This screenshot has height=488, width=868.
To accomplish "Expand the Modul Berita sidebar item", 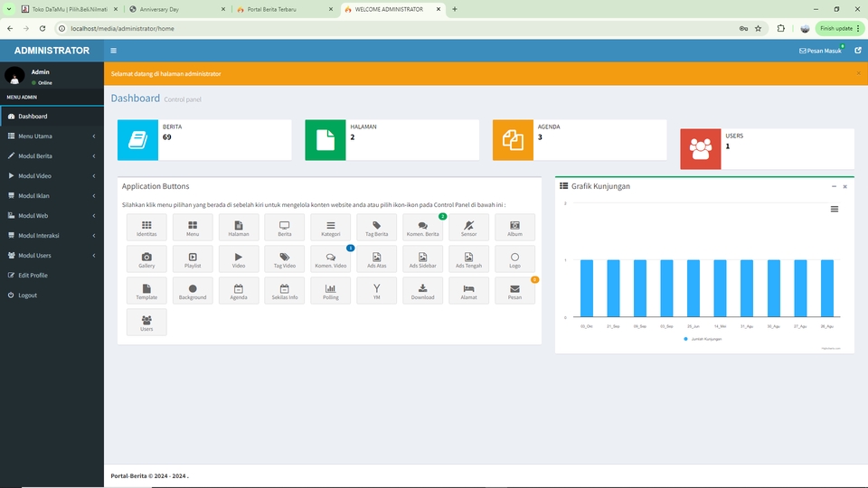I will tap(52, 156).
